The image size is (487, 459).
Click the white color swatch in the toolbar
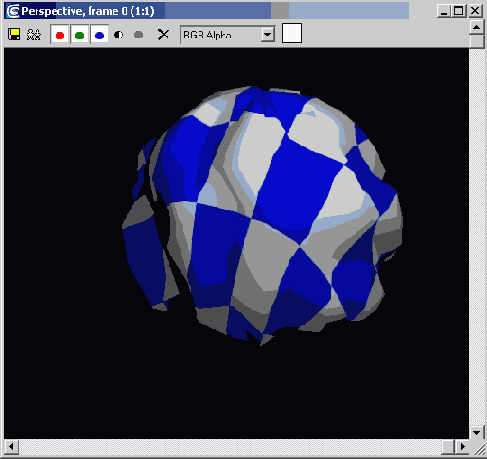pyautogui.click(x=292, y=33)
